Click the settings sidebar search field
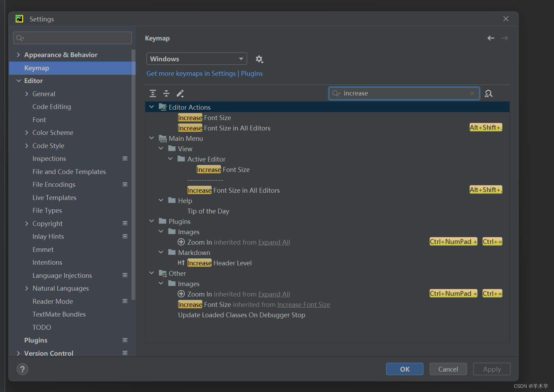 point(72,38)
